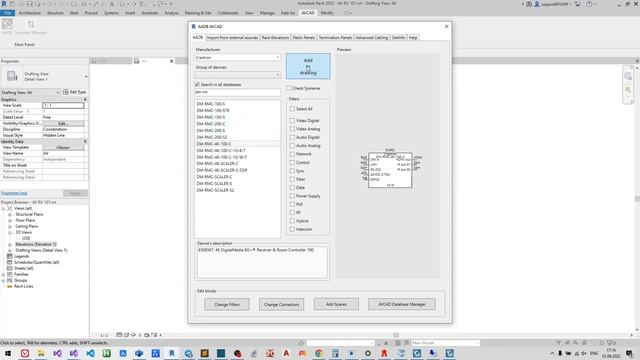Click the Families icon in Project Browser

pyautogui.click(x=10, y=274)
